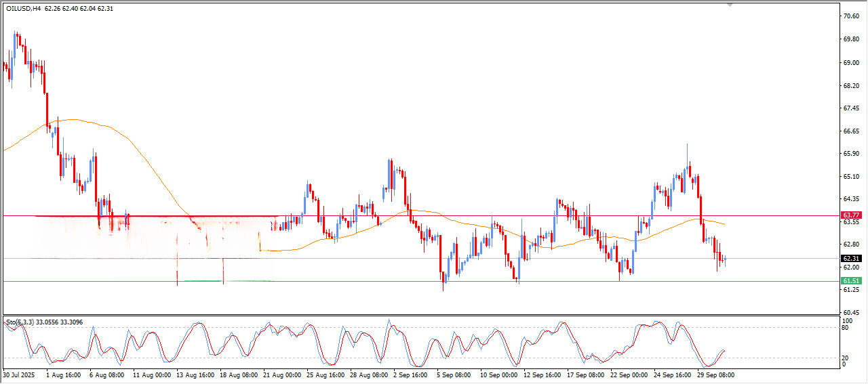This screenshot has width=868, height=384.
Task: Click the OILUSD,H4 chart title text
Action: tap(22, 8)
